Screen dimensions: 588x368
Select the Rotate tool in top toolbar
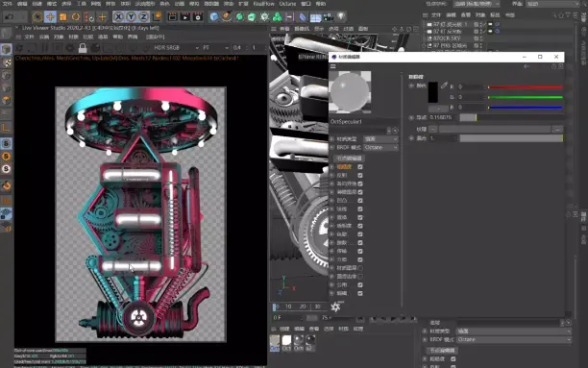tap(76, 17)
